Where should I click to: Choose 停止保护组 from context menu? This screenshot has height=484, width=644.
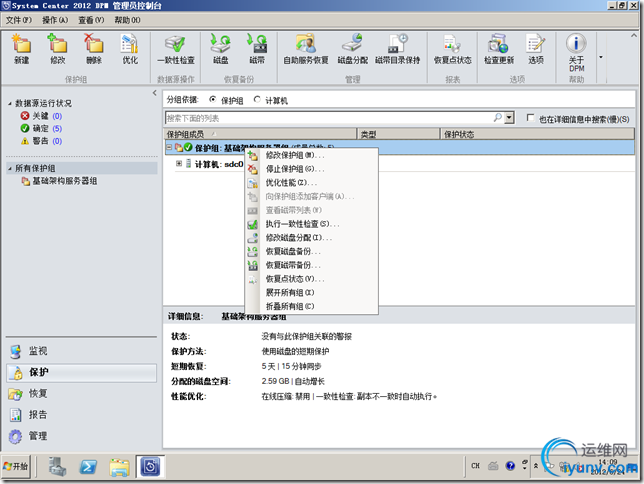[311, 169]
